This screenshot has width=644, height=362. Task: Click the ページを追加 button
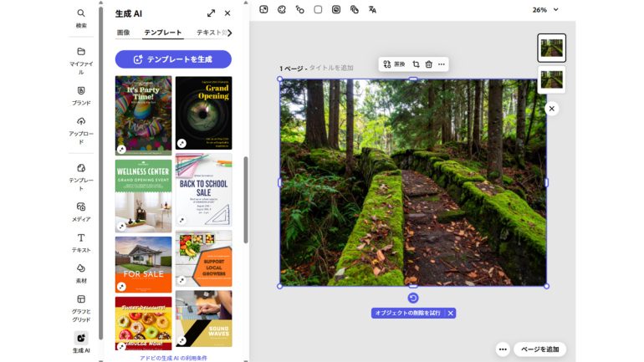(x=539, y=349)
